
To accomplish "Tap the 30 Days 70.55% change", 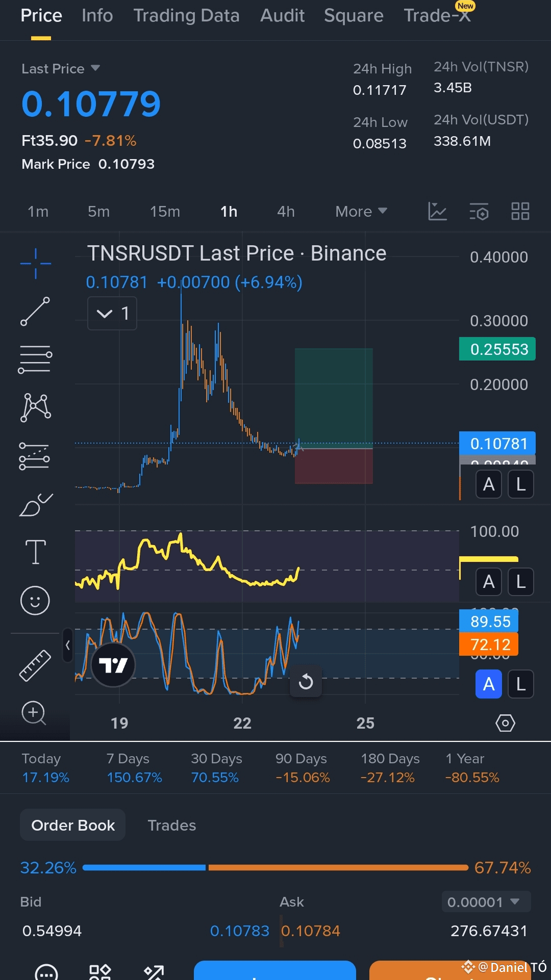I will click(x=216, y=768).
